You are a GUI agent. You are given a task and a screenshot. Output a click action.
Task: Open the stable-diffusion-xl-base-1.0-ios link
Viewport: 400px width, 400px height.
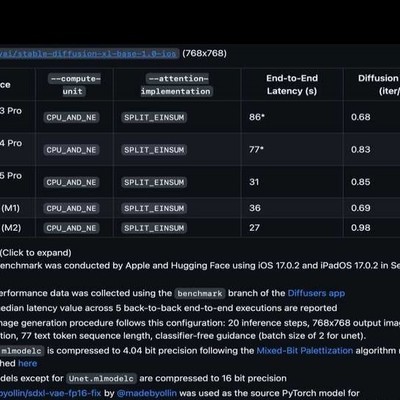pyautogui.click(x=88, y=53)
